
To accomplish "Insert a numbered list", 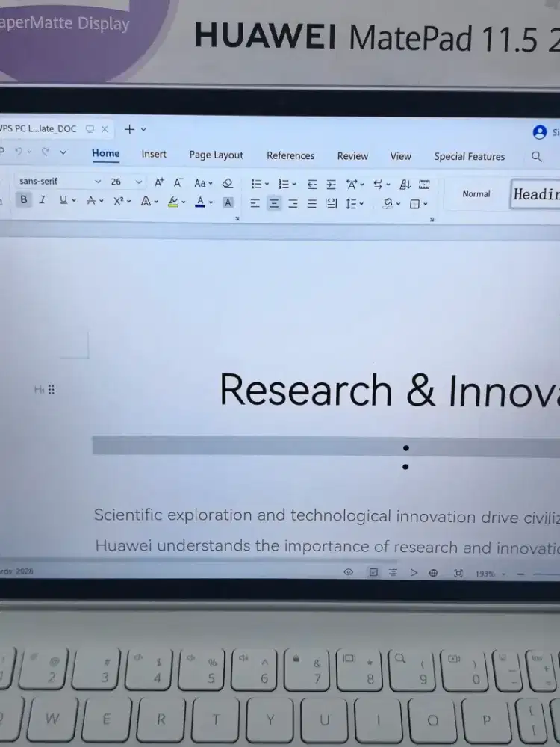I will point(284,184).
